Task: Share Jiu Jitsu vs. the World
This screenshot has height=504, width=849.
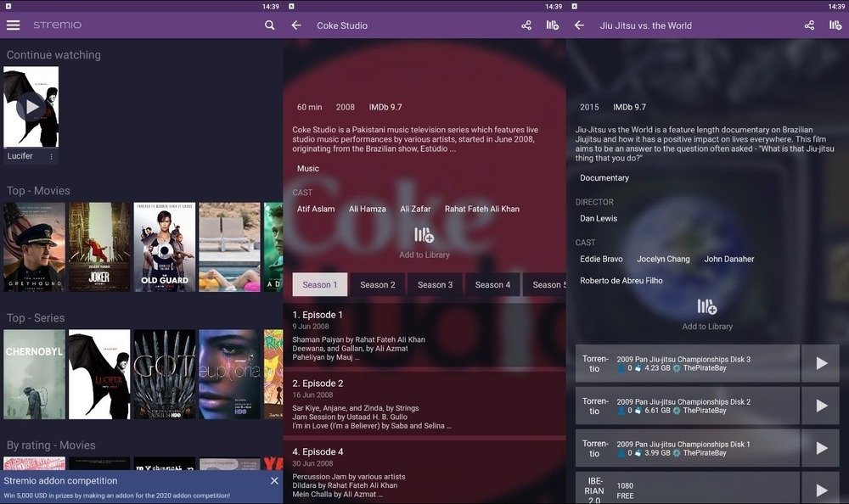Action: (809, 25)
